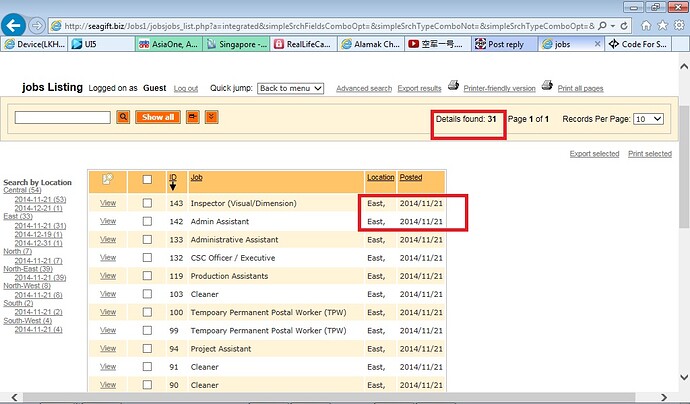Filter by Central (54) location
This screenshot has height=404, width=690.
(22, 190)
